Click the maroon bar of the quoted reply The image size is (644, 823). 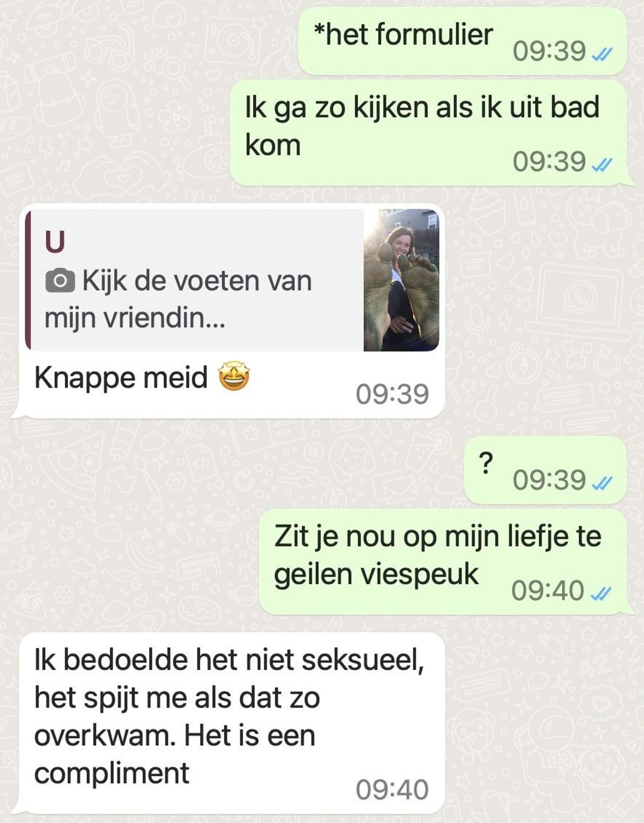[x=28, y=280]
